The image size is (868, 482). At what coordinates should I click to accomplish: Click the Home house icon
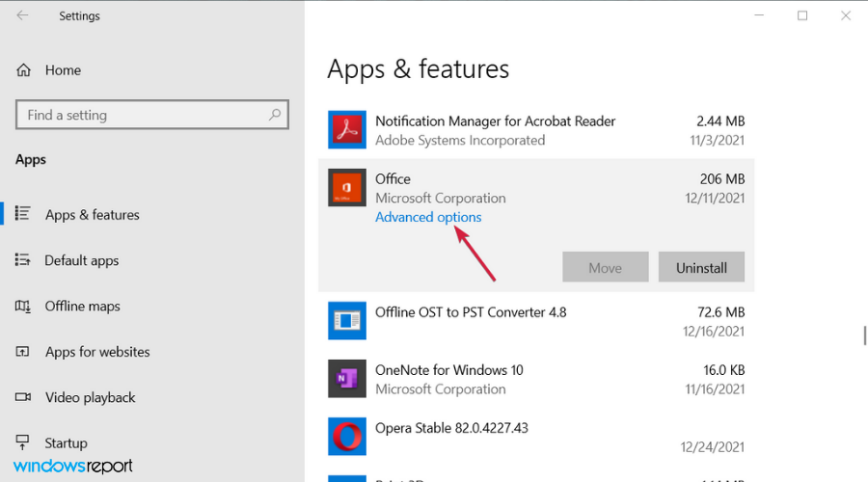tap(23, 70)
